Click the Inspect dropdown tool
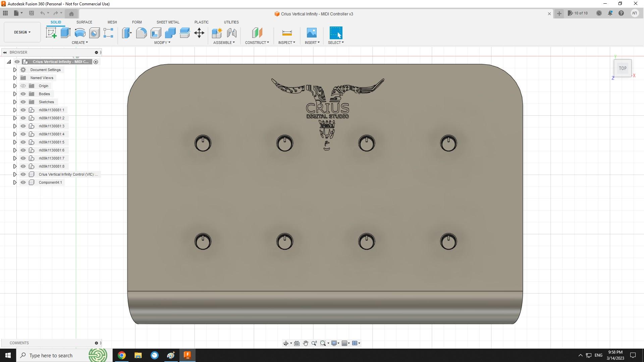 pos(287,43)
